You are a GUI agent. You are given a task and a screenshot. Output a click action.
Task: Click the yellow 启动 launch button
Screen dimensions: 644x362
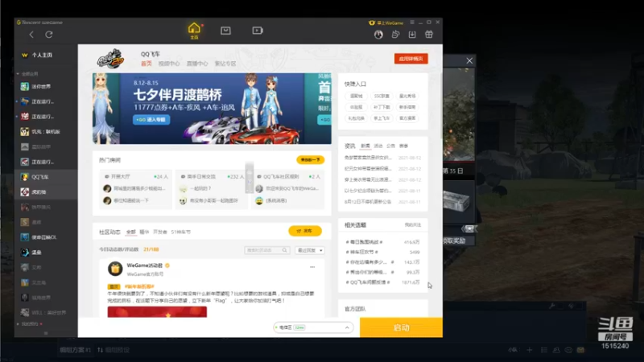(401, 327)
